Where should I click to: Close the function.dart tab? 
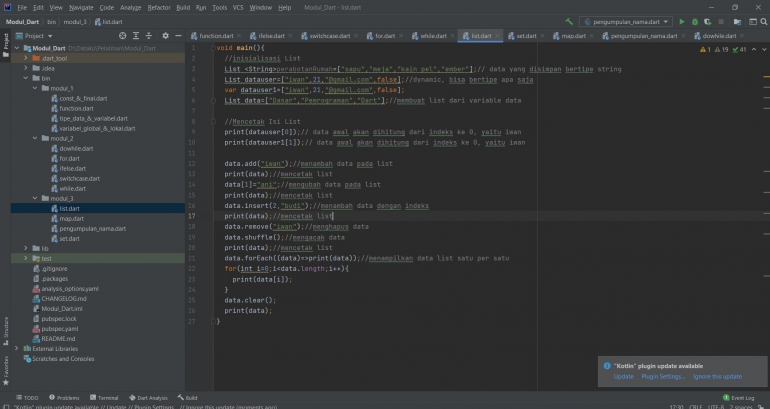pyautogui.click(x=239, y=36)
